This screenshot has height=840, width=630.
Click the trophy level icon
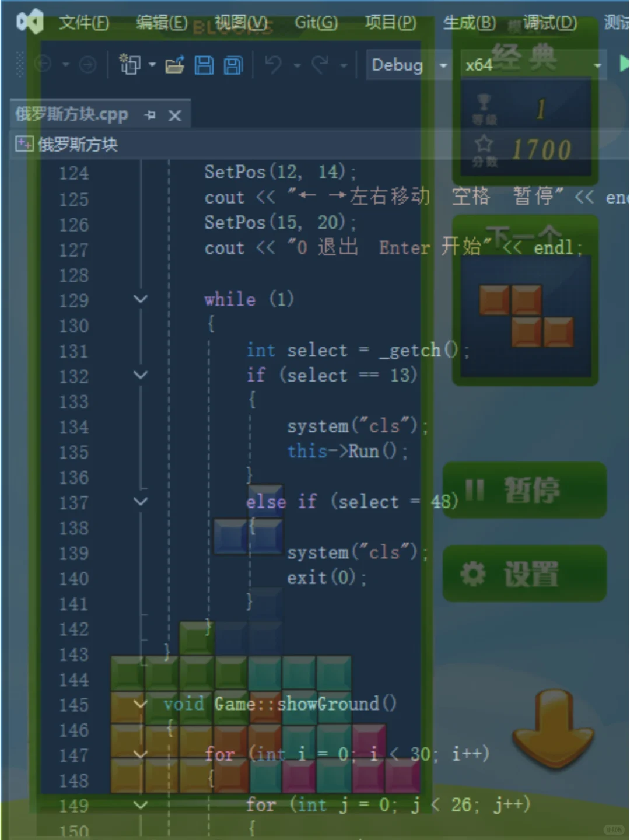(484, 103)
